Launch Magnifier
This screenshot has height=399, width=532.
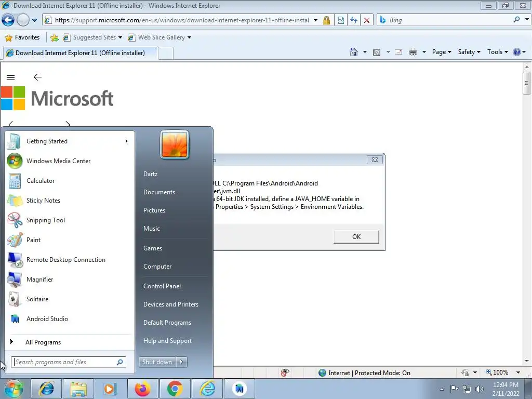[x=70, y=279]
